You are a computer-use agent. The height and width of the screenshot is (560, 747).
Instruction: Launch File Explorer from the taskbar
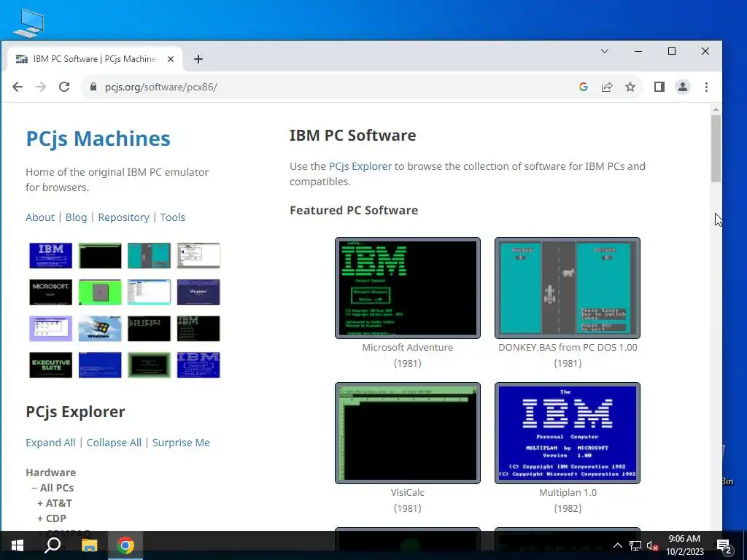(x=89, y=545)
